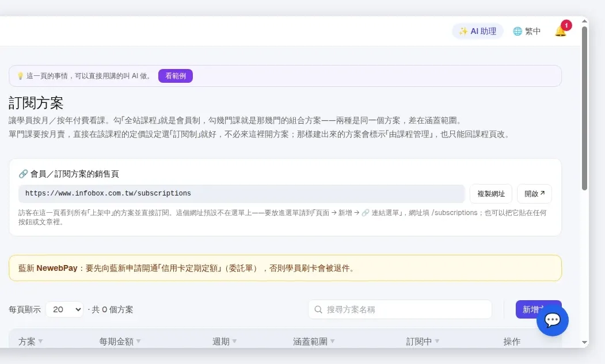605x364 pixels.
Task: Focus the 搜尋方案名稱 search field
Action: (400, 309)
